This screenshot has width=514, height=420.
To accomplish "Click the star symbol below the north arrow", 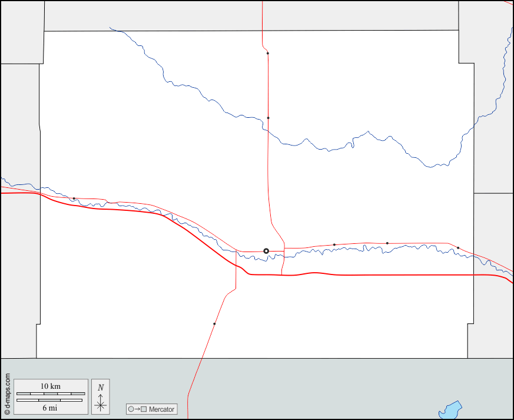I will click(101, 405).
